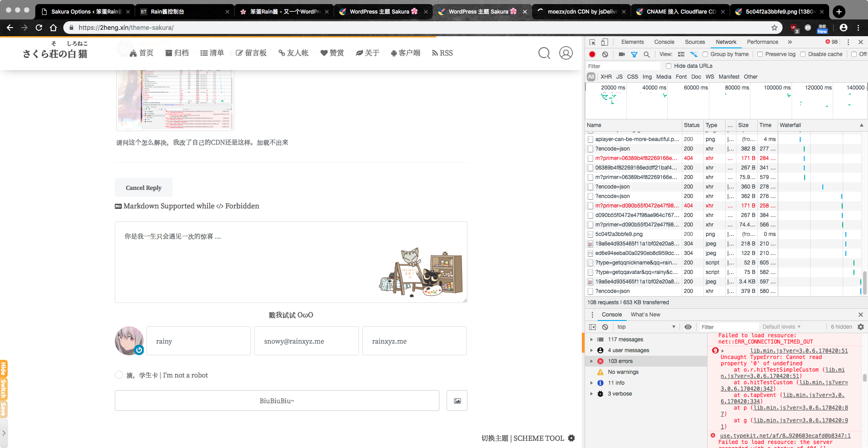868x448 pixels.
Task: Go to the browser home icon
Action: pos(53,28)
